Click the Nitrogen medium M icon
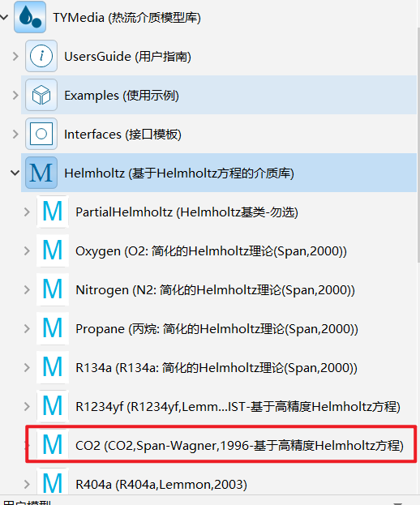 pyautogui.click(x=53, y=289)
